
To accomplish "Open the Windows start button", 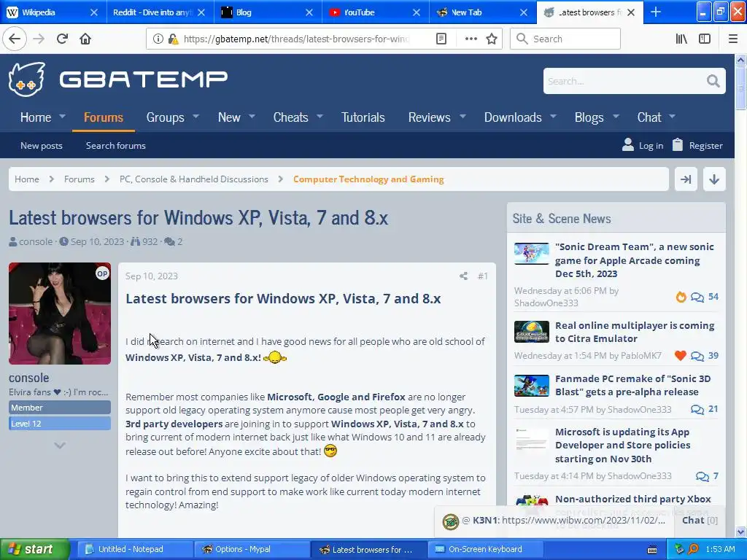I will [x=34, y=549].
